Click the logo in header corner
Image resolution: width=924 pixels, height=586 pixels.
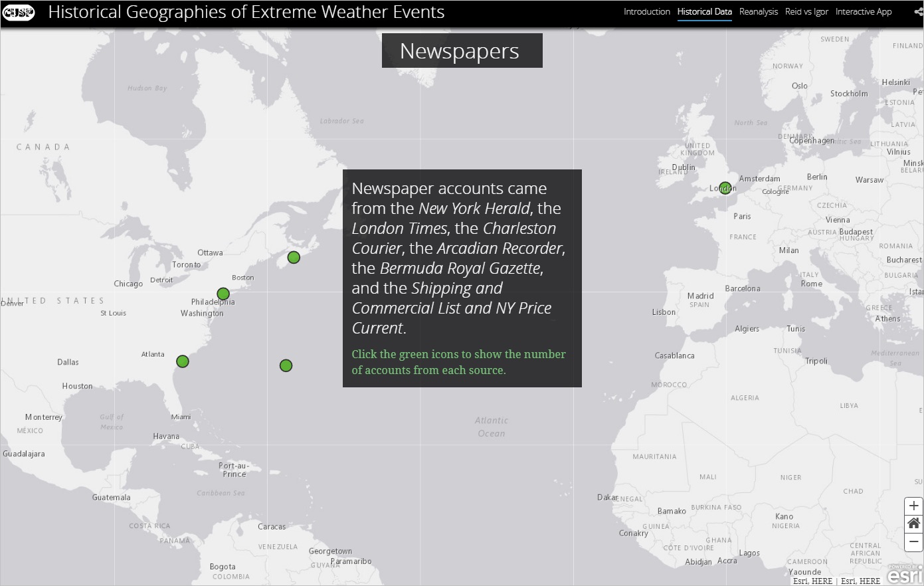click(x=19, y=12)
